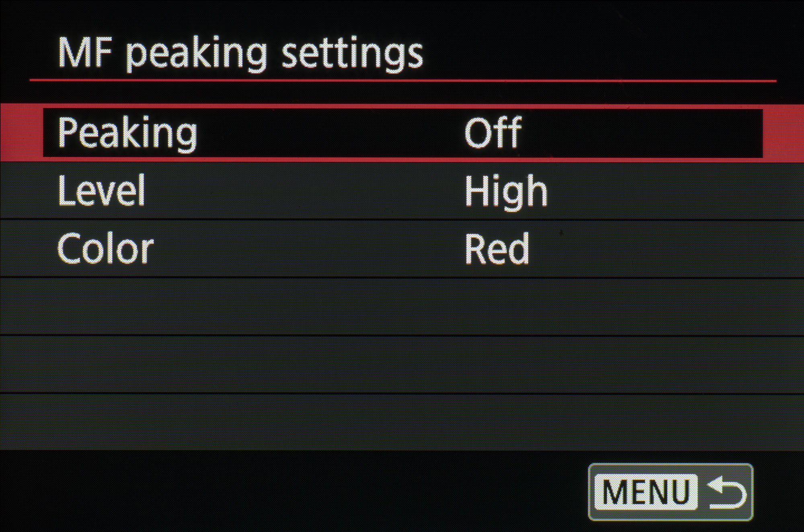Select the Peaking label in the highlighted row
This screenshot has height=532, width=804.
(127, 133)
